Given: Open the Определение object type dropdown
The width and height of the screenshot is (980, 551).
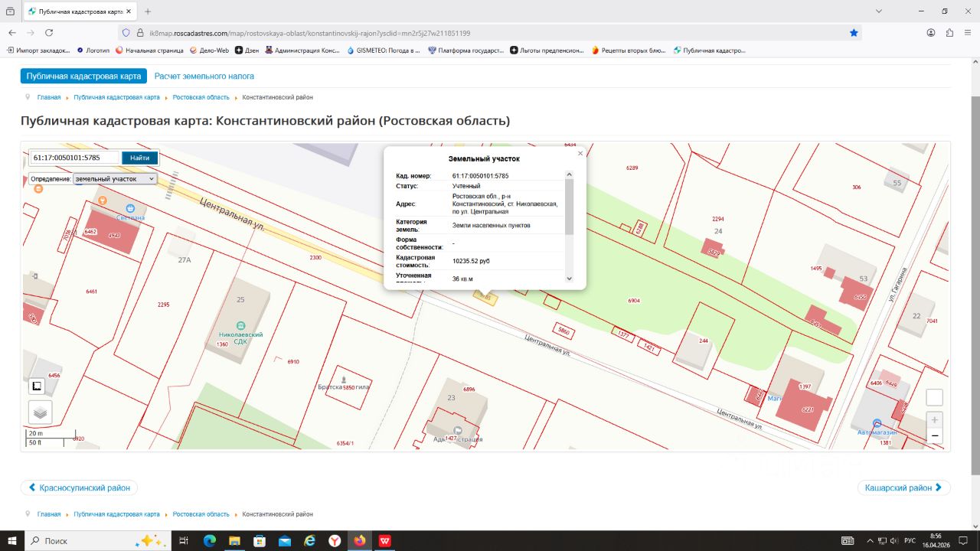Looking at the screenshot, I should tap(115, 178).
